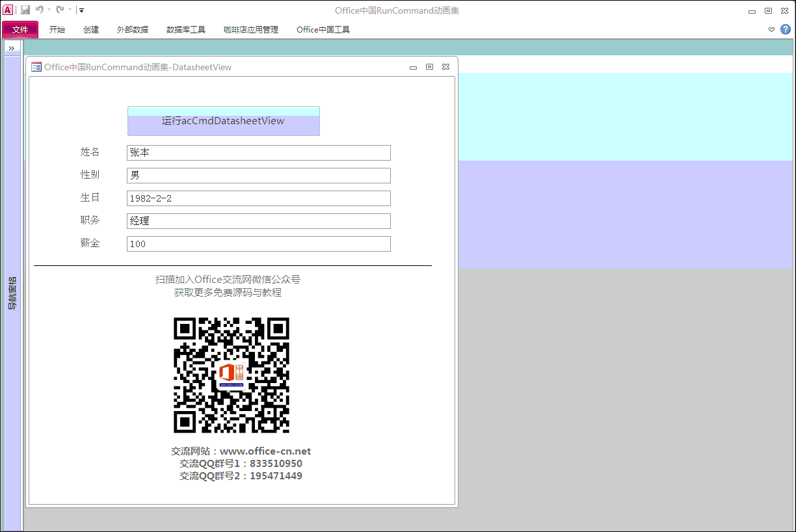Click the WeChat QR code image
796x532 pixels.
(232, 375)
